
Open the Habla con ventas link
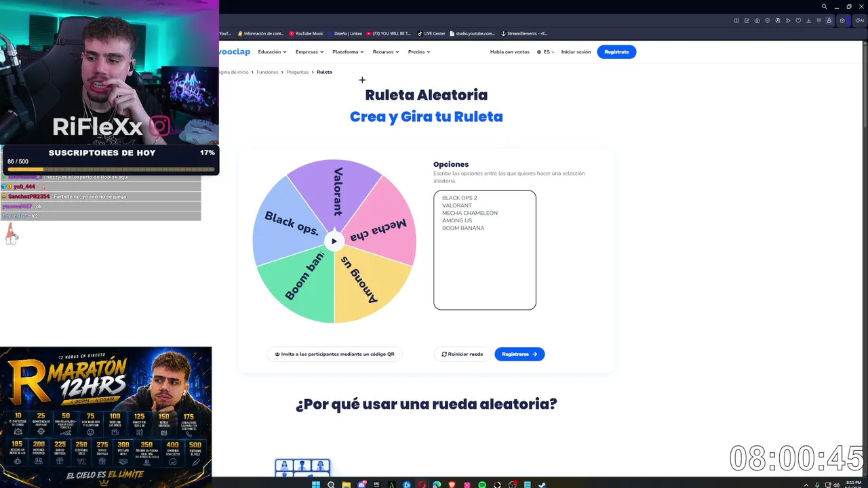click(x=510, y=52)
